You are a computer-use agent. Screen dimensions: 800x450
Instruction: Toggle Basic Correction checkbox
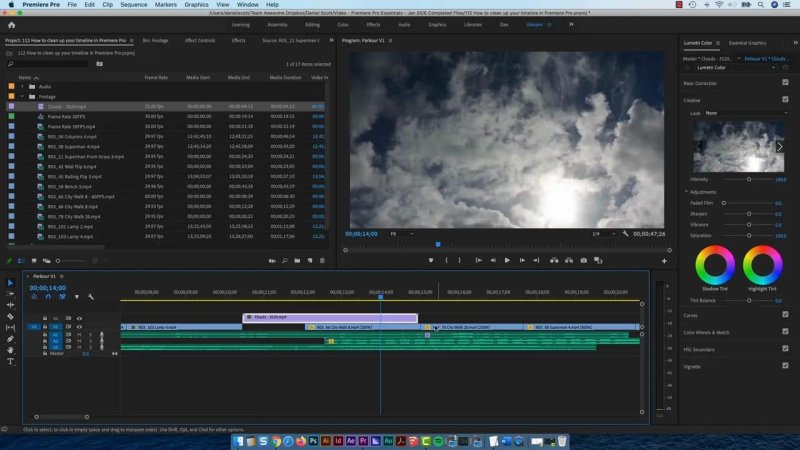pyautogui.click(x=785, y=82)
